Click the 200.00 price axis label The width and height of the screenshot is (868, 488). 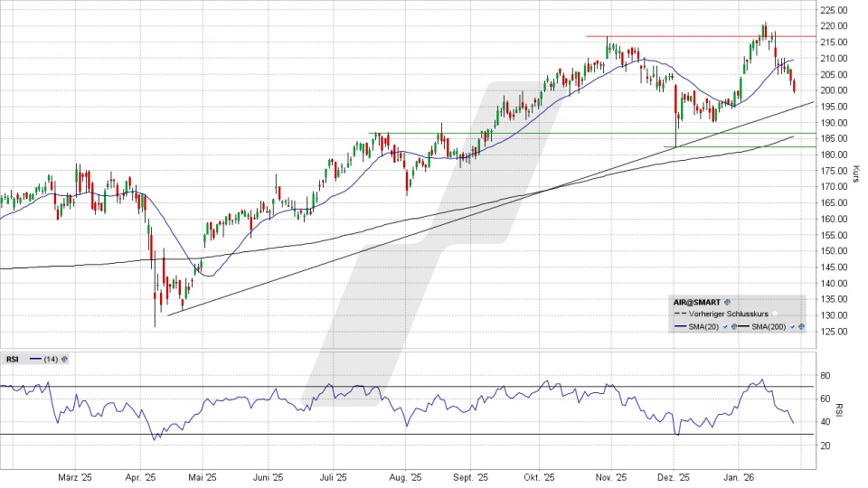point(833,90)
